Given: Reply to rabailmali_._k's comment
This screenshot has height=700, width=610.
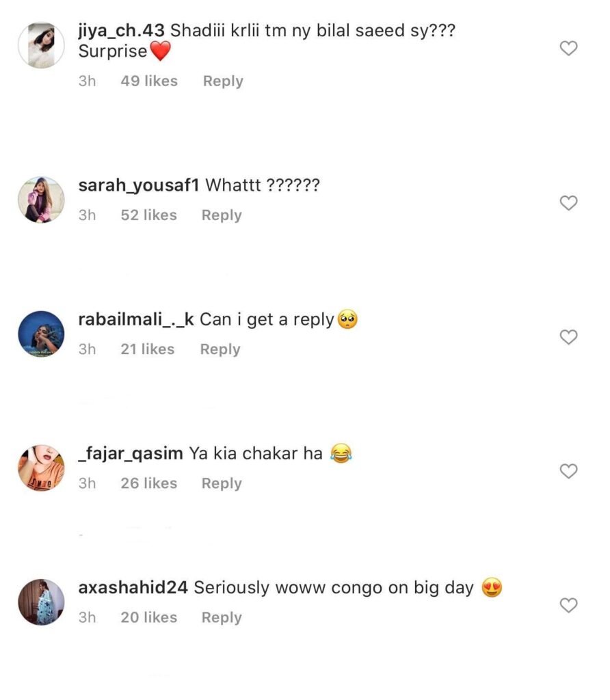Looking at the screenshot, I should (x=220, y=349).
